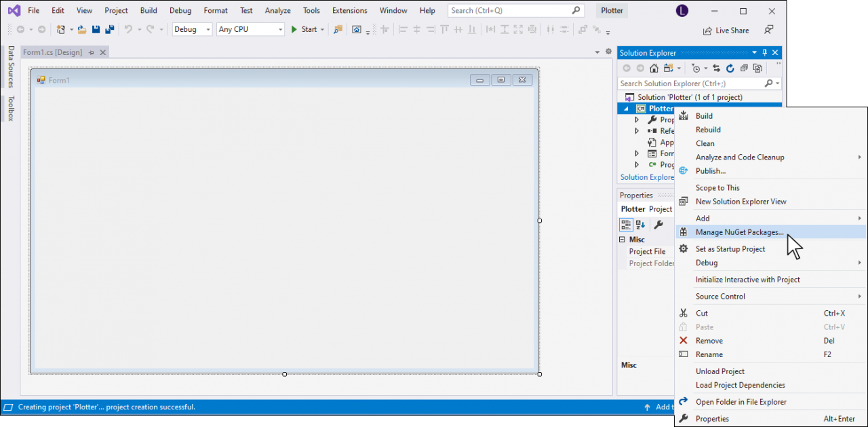Click inside the Search Solution Explorer field
Image resolution: width=868 pixels, height=427 pixels.
click(685, 83)
